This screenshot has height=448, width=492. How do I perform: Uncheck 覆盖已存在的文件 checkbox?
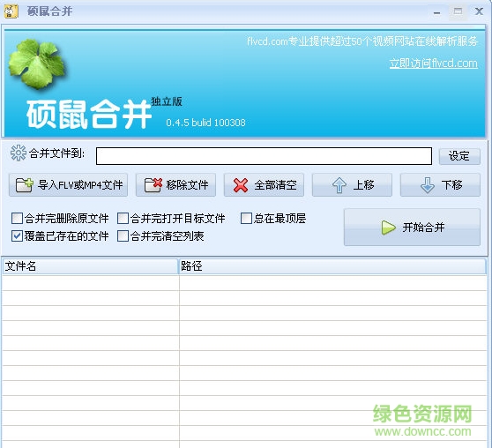coord(18,236)
